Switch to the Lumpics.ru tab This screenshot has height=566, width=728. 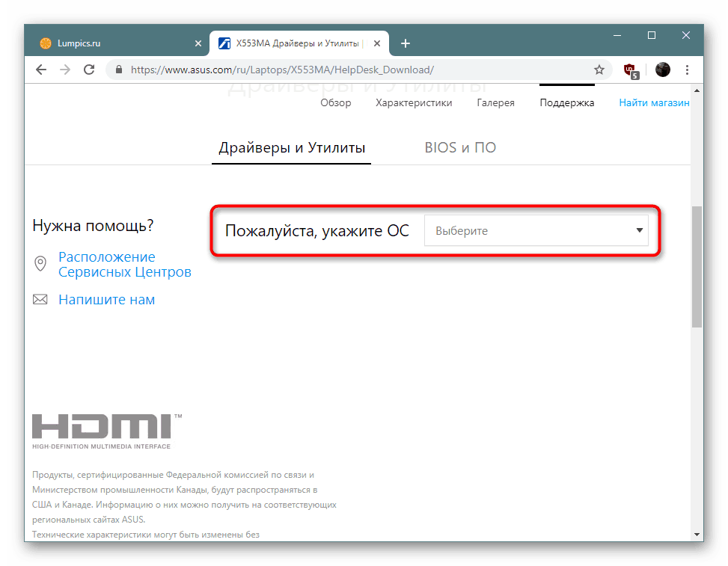pos(116,43)
